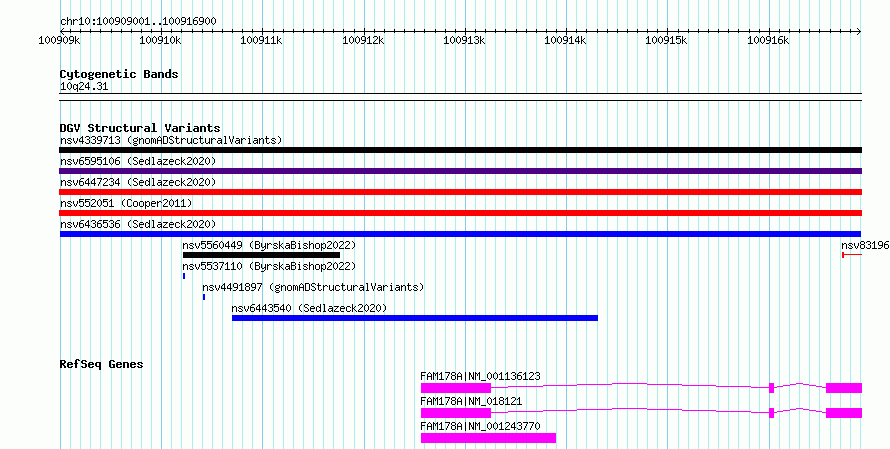Click the 100909k ruler tick label
Viewport: 890px width, 449px height.
(x=60, y=41)
